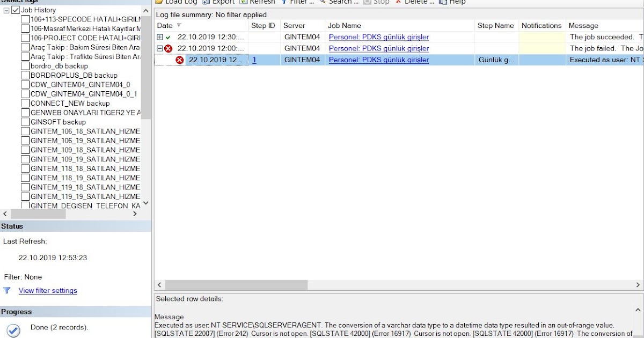Viewport: 644px width, 338px height.
Task: Refresh the log file summary
Action: (261, 2)
